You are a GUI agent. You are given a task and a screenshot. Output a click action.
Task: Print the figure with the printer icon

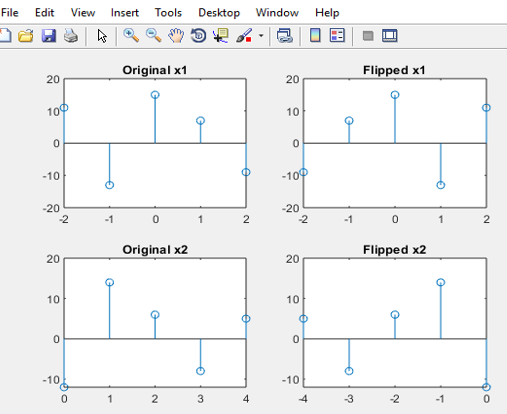tap(71, 35)
